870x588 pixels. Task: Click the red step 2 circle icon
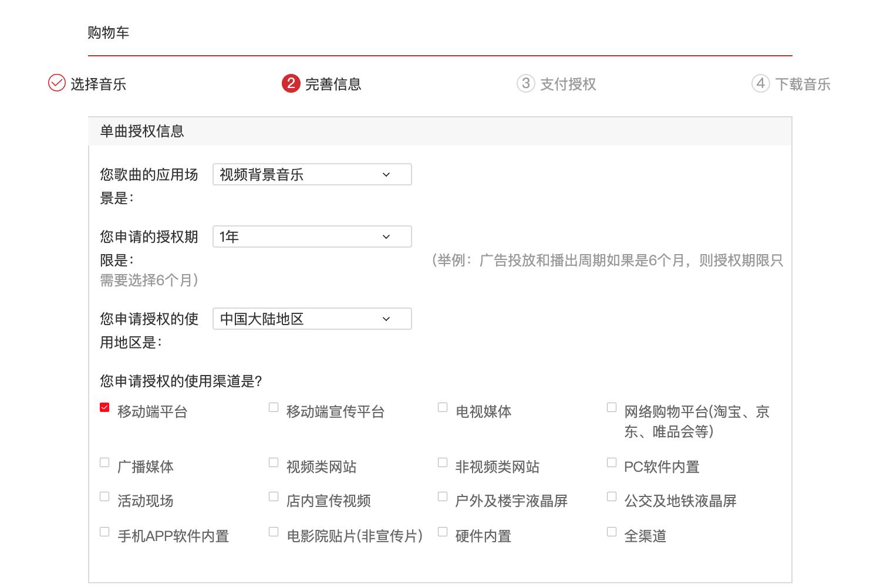[x=291, y=83]
